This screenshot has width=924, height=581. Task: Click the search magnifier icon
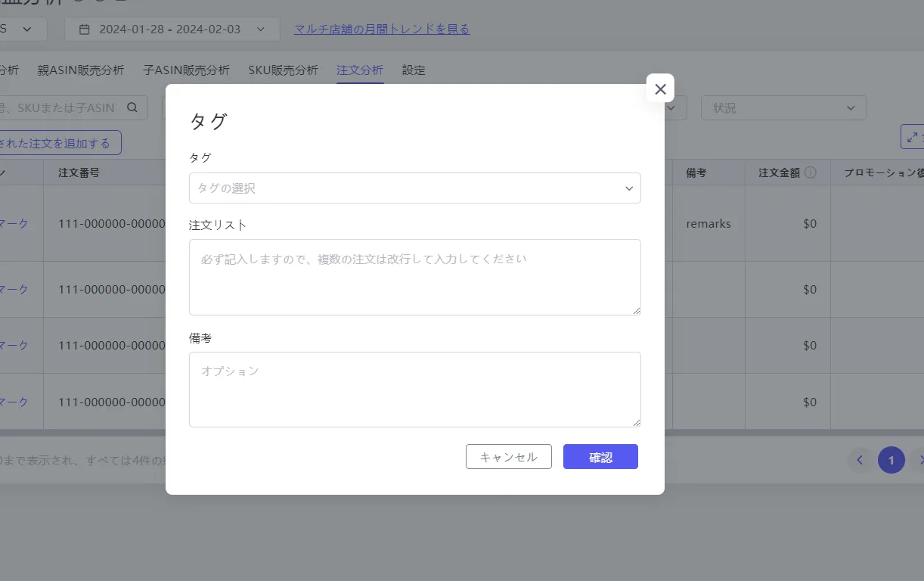[132, 107]
